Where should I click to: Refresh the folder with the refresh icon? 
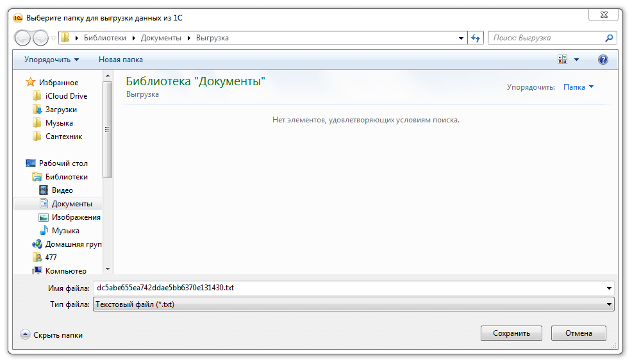[476, 38]
